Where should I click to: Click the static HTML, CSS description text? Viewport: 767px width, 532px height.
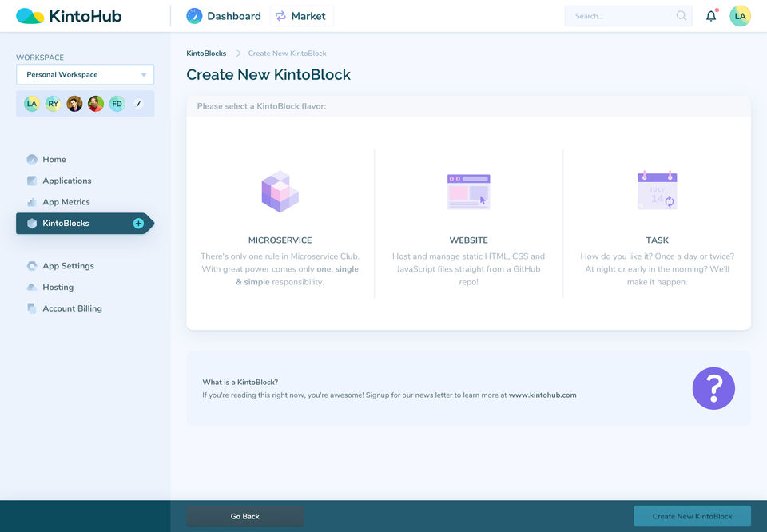(469, 269)
